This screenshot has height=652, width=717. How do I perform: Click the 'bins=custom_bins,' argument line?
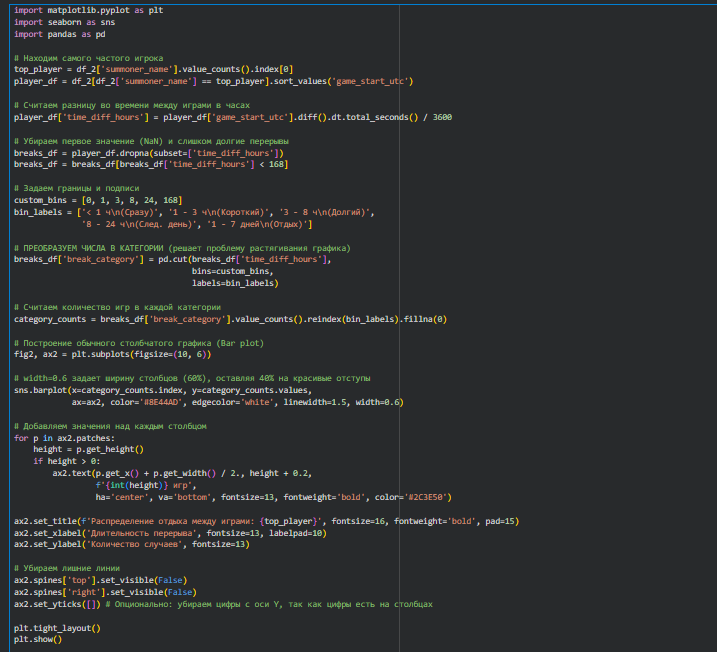(x=233, y=271)
